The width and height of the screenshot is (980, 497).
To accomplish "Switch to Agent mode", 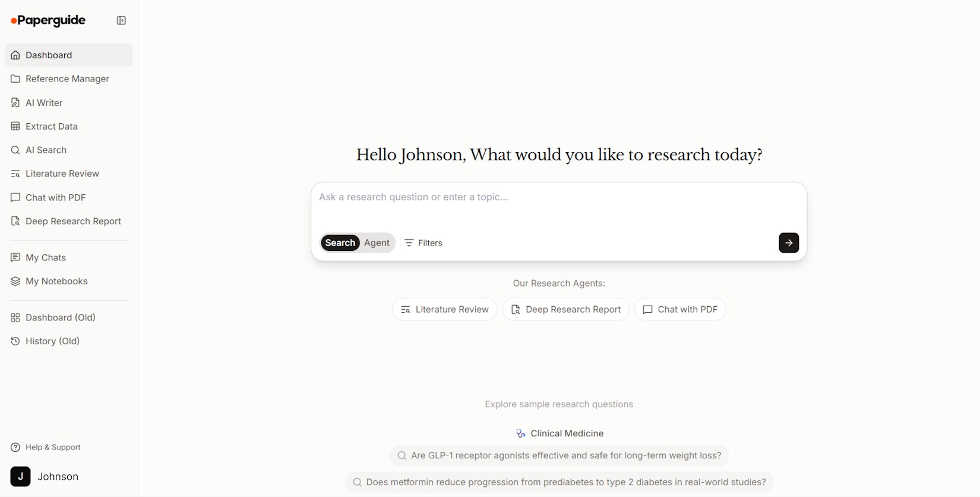I will pos(377,243).
